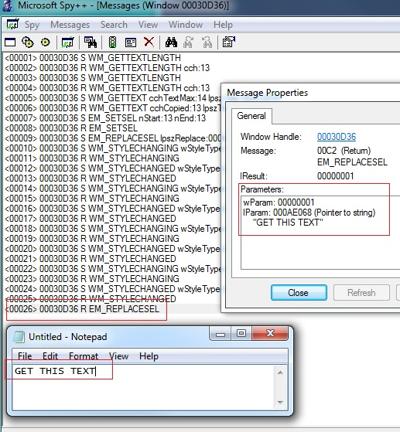Close the Untitled - Notepad window
Screen dimensions: 400x432
270,333
